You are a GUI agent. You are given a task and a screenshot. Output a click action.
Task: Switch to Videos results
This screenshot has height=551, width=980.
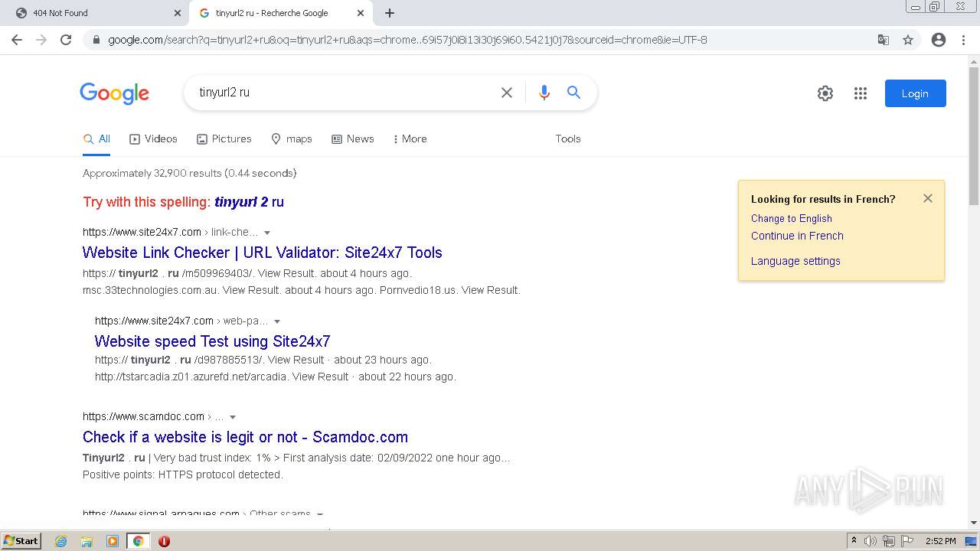[x=153, y=139]
